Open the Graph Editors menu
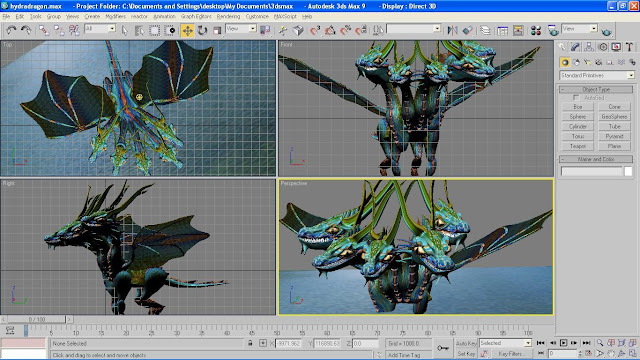Viewport: 640px width, 360px height. 196,17
